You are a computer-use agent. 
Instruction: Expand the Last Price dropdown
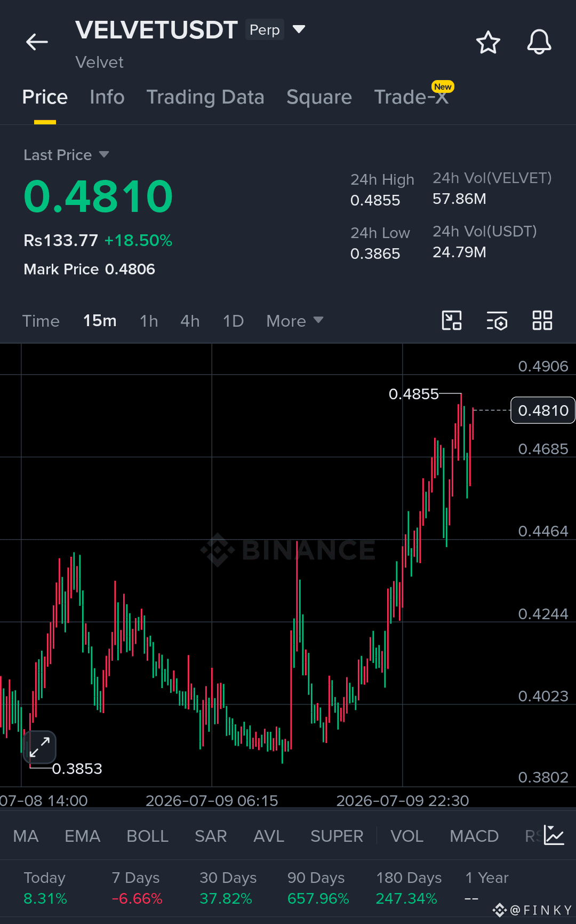[x=104, y=155]
